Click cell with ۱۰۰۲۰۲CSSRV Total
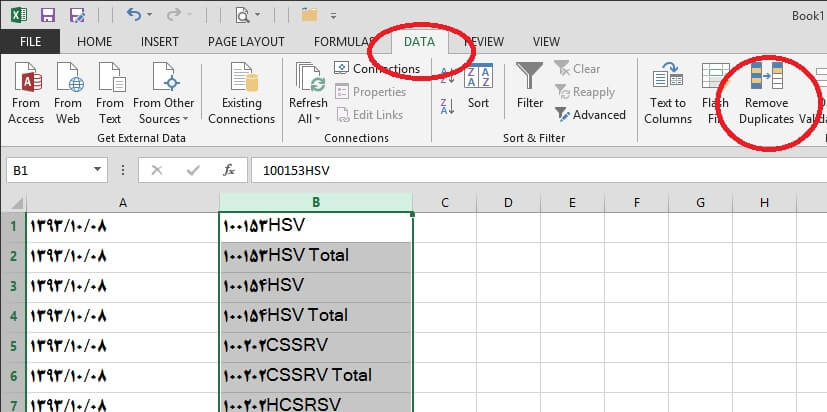 [315, 377]
